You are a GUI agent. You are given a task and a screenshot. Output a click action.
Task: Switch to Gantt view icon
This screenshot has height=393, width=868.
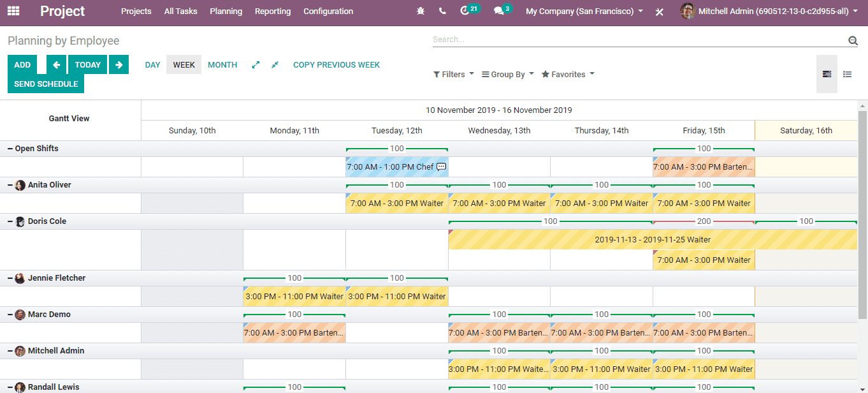(x=827, y=74)
